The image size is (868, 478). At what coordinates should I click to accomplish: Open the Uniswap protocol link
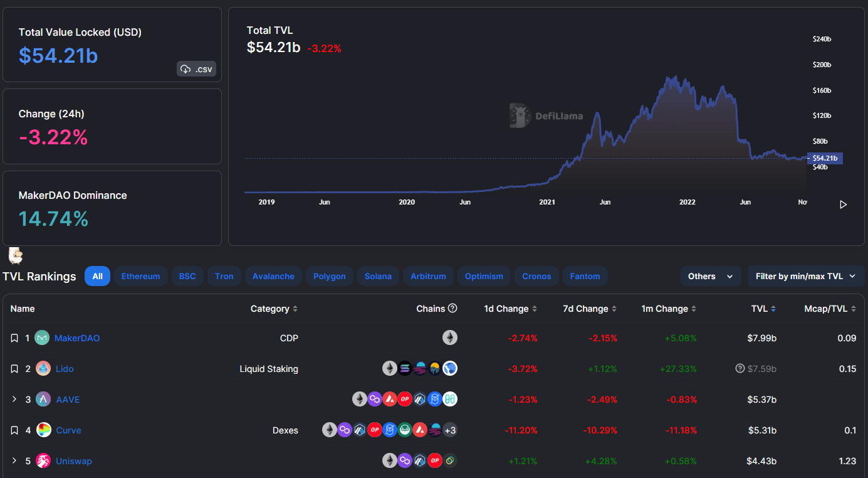pos(73,461)
